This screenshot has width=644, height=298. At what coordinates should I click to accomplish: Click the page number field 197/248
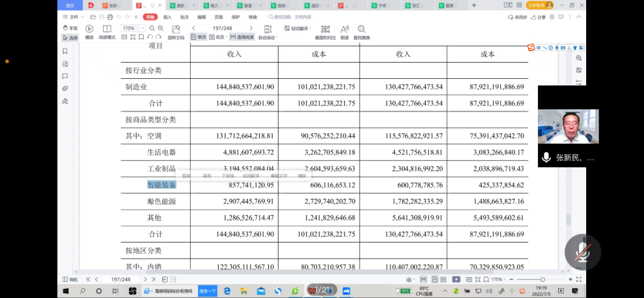point(222,28)
